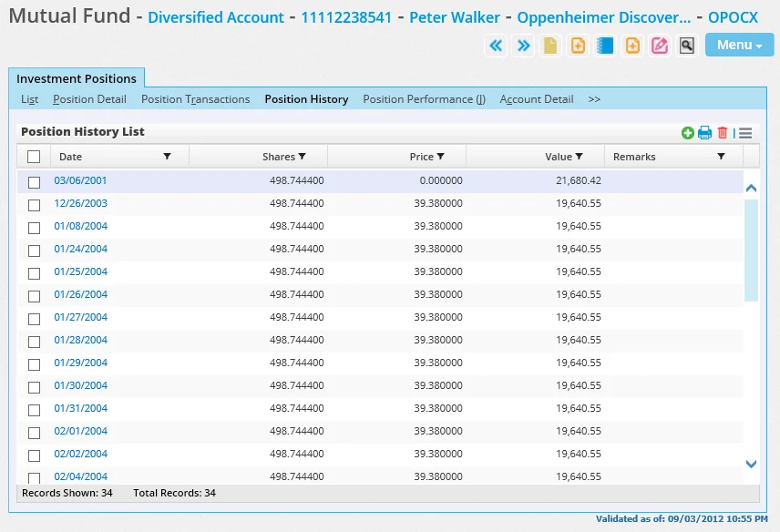The width and height of the screenshot is (780, 532).
Task: Switch to Position Transactions tab
Action: (x=195, y=99)
